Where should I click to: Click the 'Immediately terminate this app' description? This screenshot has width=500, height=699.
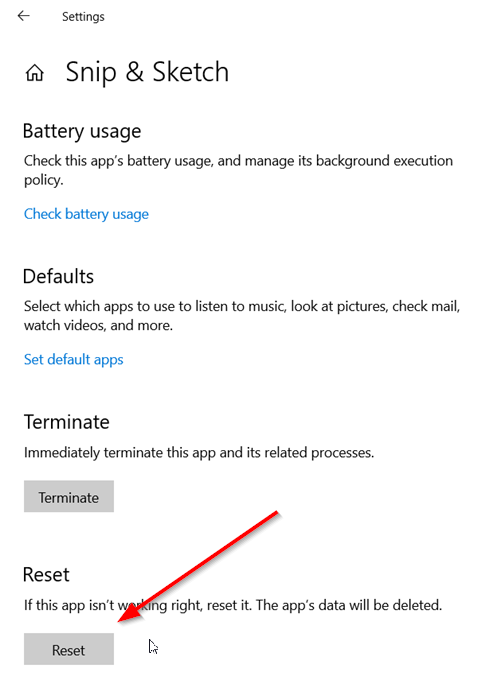[x=199, y=452]
